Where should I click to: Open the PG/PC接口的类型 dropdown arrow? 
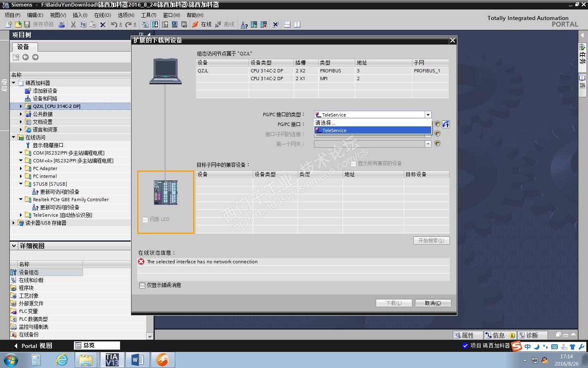(x=428, y=115)
